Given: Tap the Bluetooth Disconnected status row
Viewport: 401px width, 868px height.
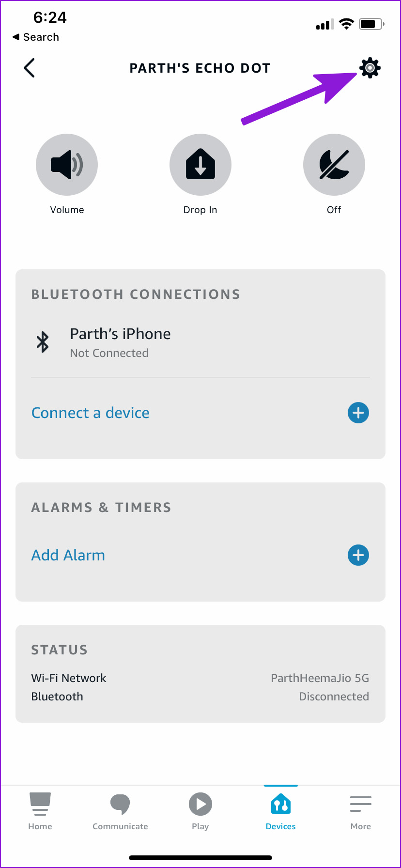Looking at the screenshot, I should [x=200, y=697].
